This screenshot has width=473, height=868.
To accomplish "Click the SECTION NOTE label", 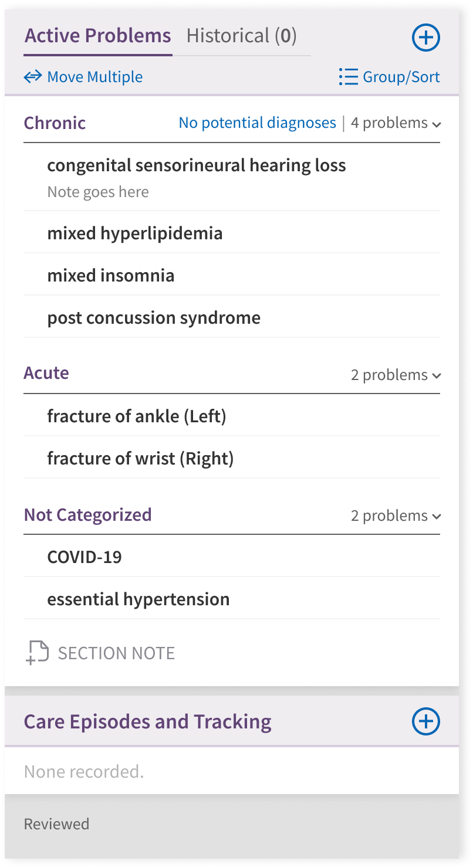I will point(116,653).
